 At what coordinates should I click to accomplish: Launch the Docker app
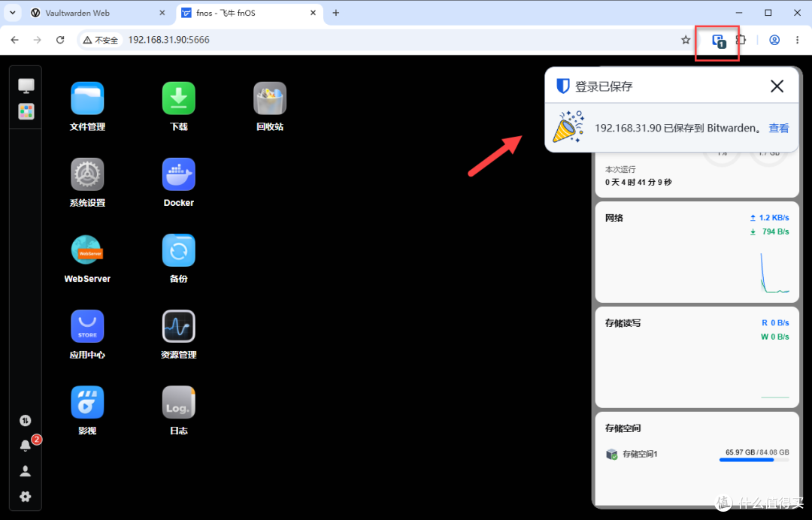[x=179, y=174]
